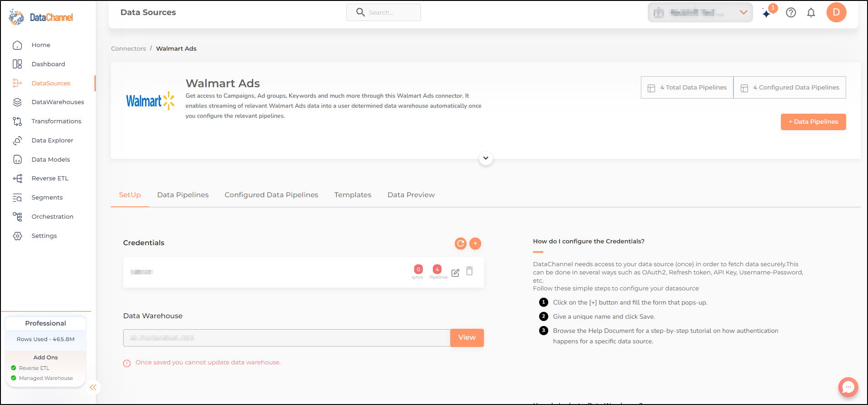Click 4 Configured Data Pipelines box

790,87
